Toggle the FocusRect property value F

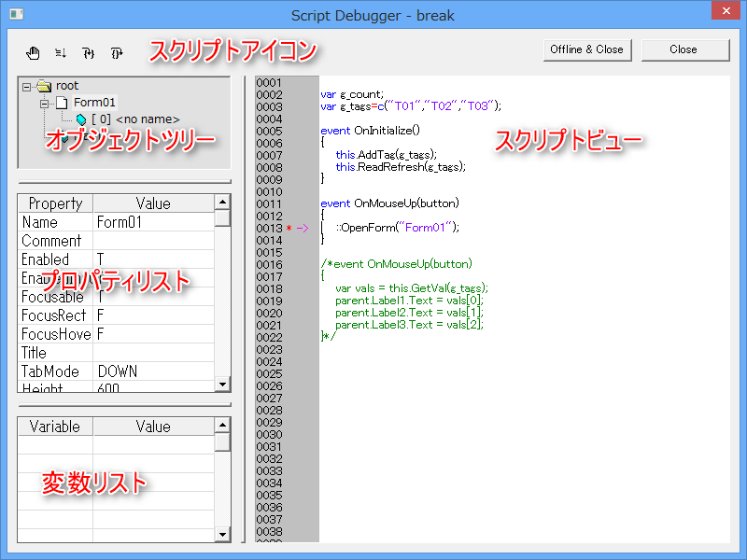click(x=100, y=315)
